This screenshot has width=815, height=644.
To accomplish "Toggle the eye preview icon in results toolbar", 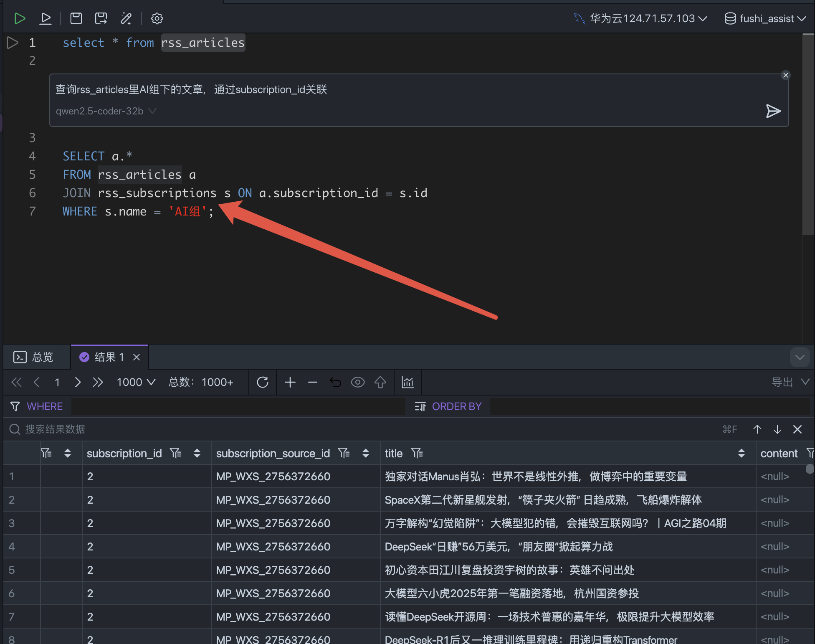I will point(358,382).
